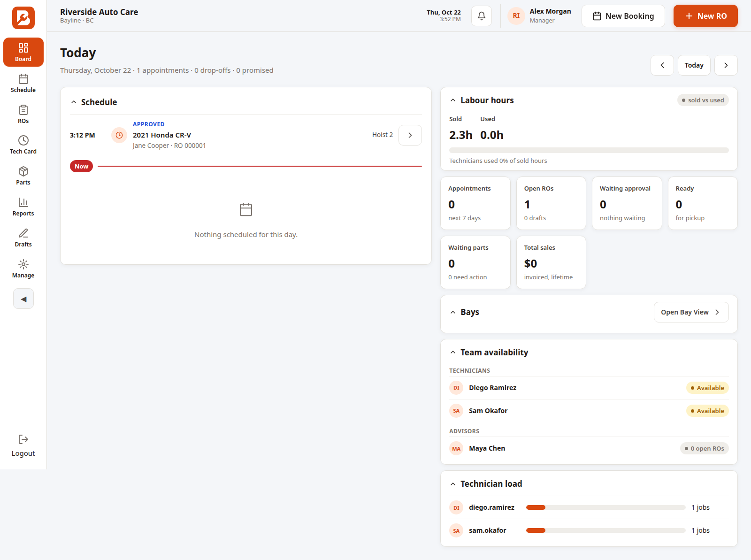Viewport: 751px width, 560px height.
Task: Open Drafts from the sidebar
Action: (23, 238)
